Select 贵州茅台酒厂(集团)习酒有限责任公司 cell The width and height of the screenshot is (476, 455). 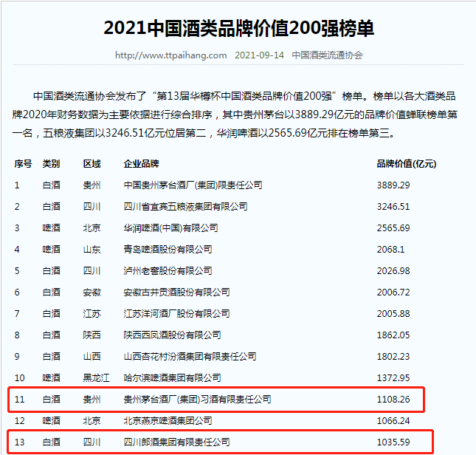pyautogui.click(x=197, y=399)
